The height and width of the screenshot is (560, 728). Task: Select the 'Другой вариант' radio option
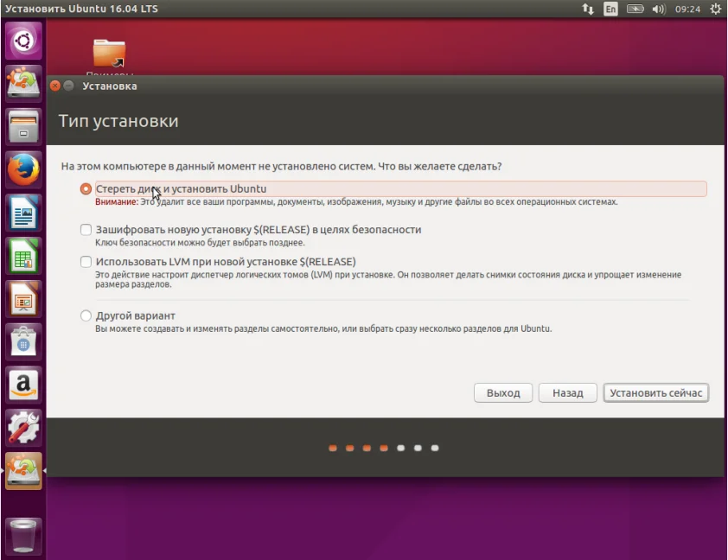tap(86, 316)
